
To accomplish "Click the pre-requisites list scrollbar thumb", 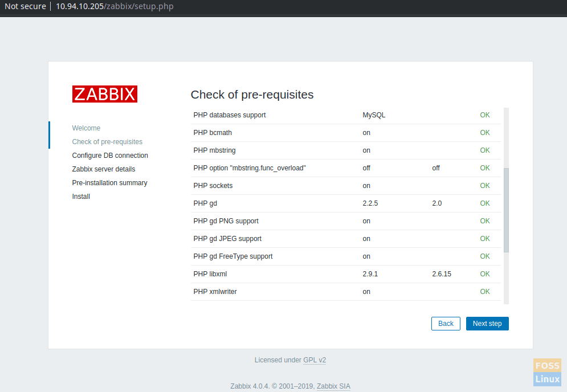I will (x=506, y=210).
